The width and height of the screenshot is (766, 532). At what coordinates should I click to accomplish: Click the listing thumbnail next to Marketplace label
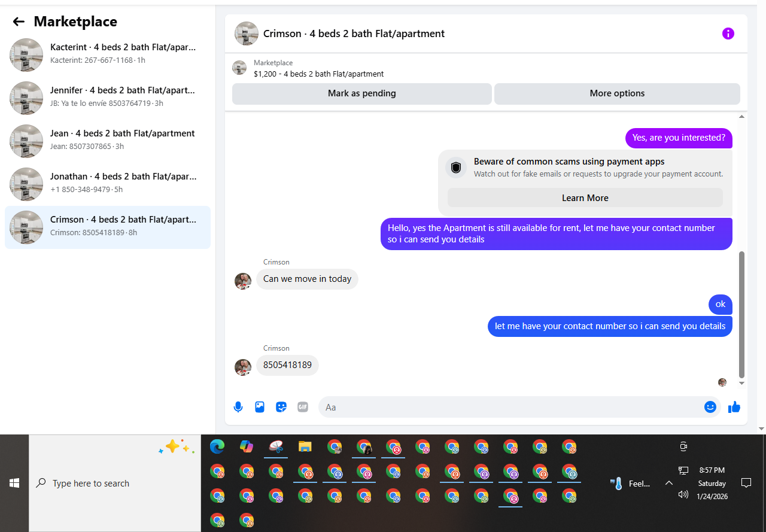point(239,68)
